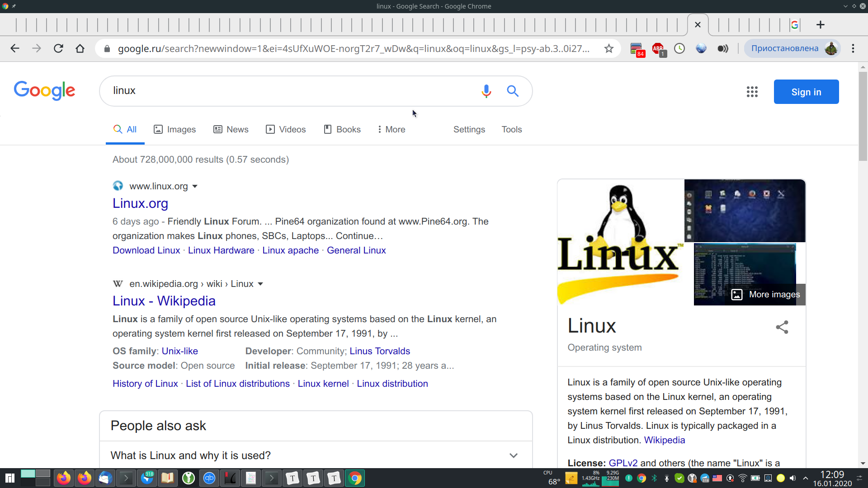Click the page vertical scrollbar thumb
Viewport: 868px width, 488px height.
863,116
